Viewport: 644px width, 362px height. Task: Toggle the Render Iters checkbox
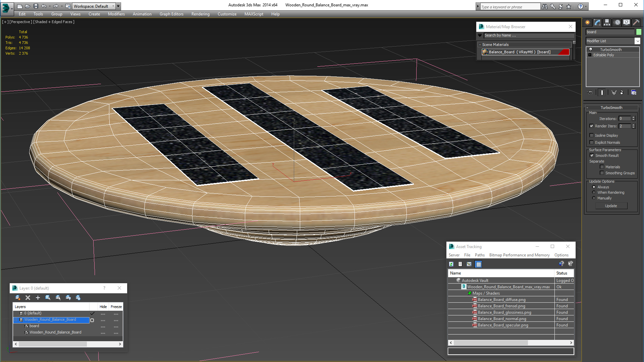(592, 126)
